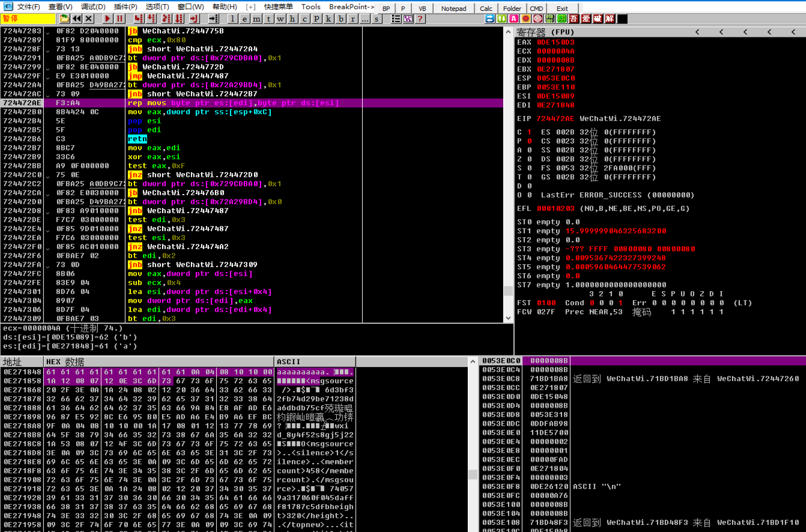Image resolution: width=806 pixels, height=532 pixels.
Task: Click the black square toolbar icon
Action: click(622, 19)
